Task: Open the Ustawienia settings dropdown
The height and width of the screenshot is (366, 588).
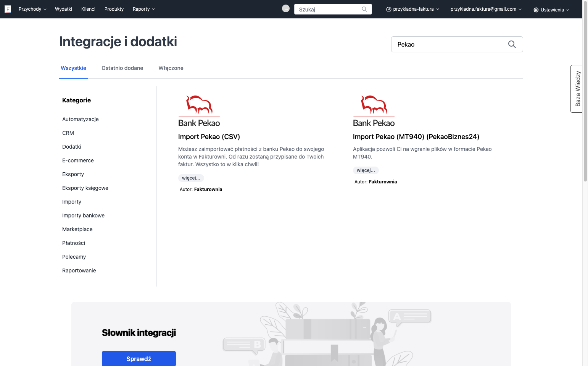Action: tap(551, 10)
